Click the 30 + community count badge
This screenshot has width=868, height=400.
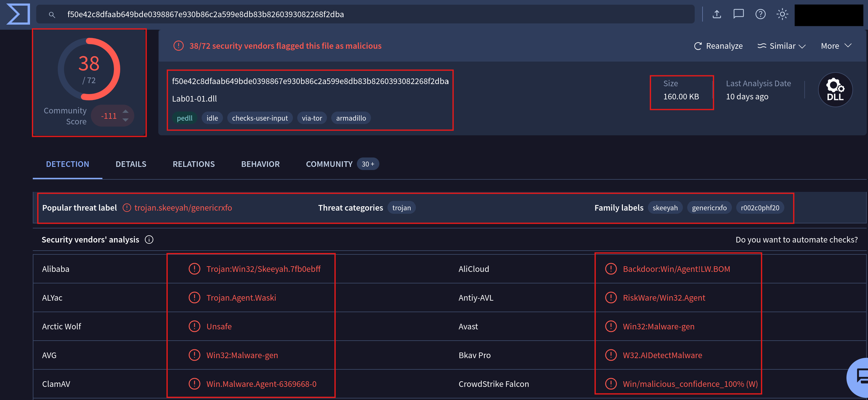(368, 164)
